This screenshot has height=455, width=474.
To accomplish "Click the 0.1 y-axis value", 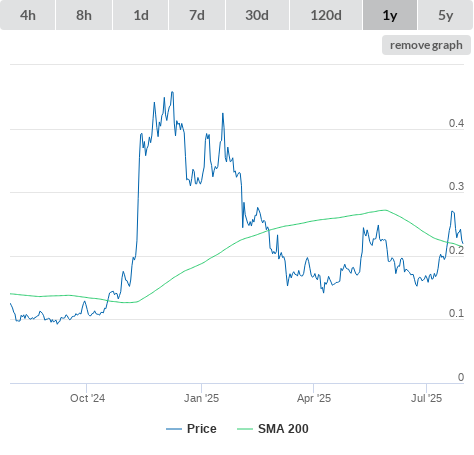I will click(x=456, y=313).
